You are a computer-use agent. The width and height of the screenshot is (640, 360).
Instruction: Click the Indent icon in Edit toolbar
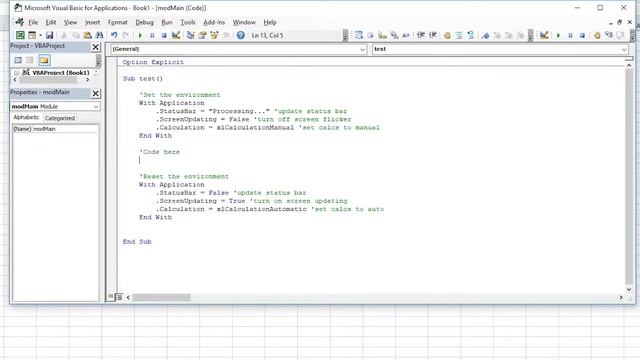click(x=420, y=35)
